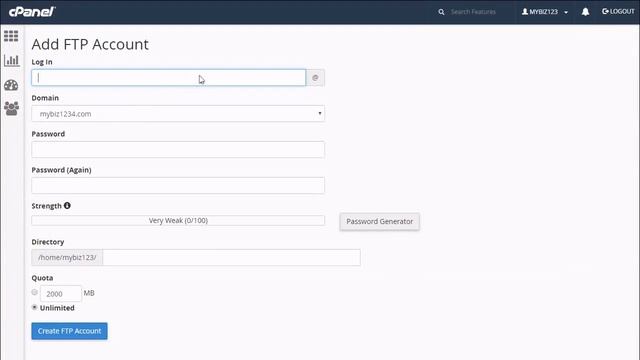Screen dimensions: 640x360
Task: Click the @ addon beside Log In field
Action: [x=315, y=78]
